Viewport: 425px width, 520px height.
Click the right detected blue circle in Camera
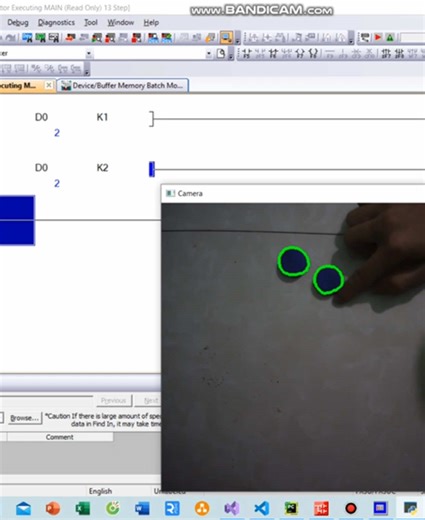pos(328,280)
